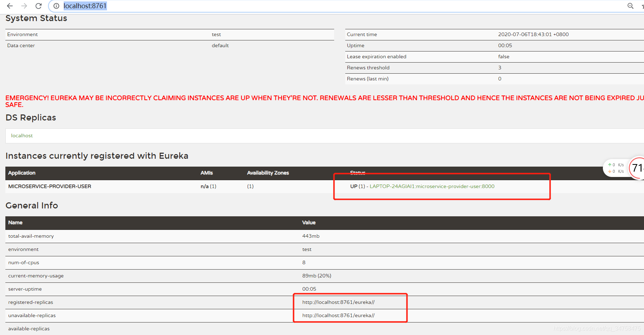
Task: Click the red EMERGENCY warning message
Action: point(325,101)
